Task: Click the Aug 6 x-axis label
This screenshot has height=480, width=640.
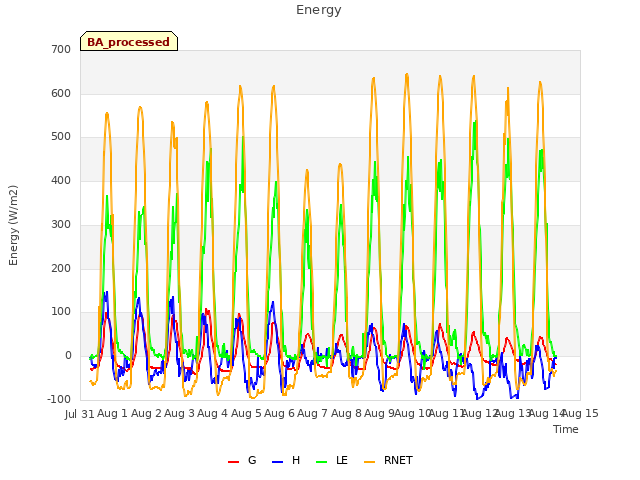Action: (279, 413)
